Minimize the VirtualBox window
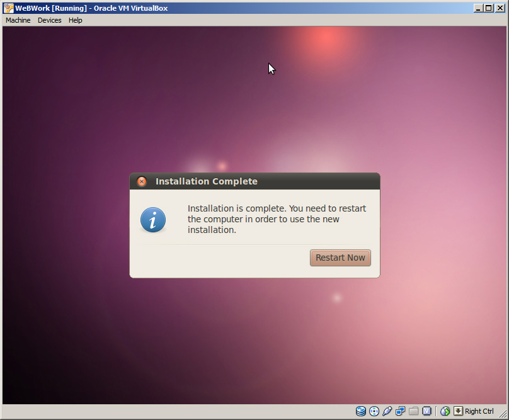 click(478, 8)
